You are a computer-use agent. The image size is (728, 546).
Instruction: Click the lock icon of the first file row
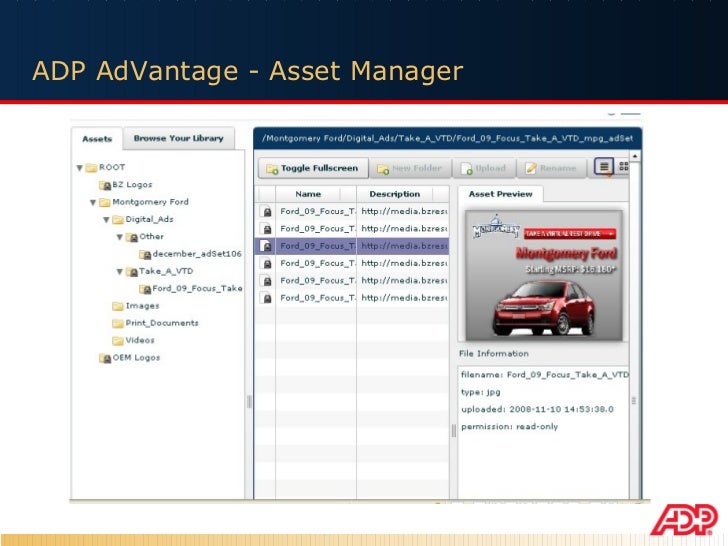pos(267,212)
